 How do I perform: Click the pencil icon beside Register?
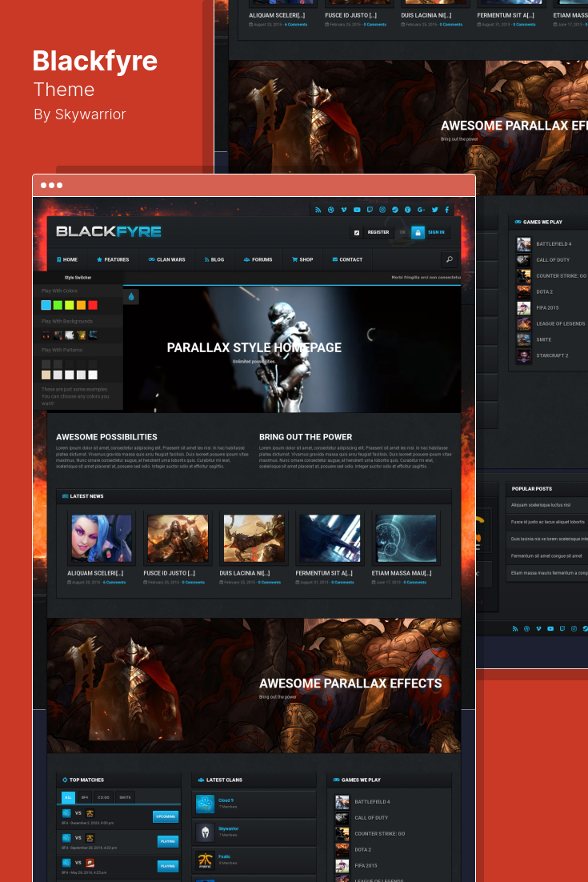click(356, 232)
